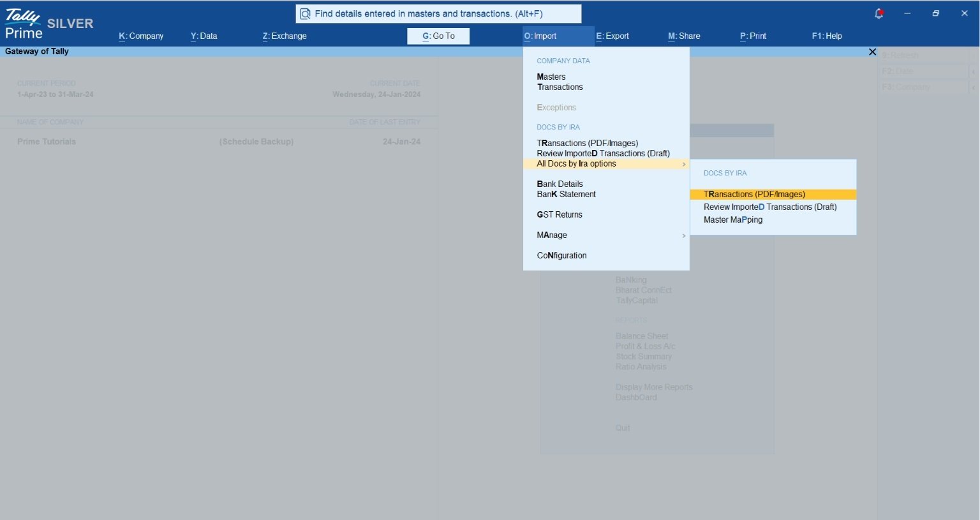
Task: Close the Gateway of Tally screen
Action: [872, 52]
